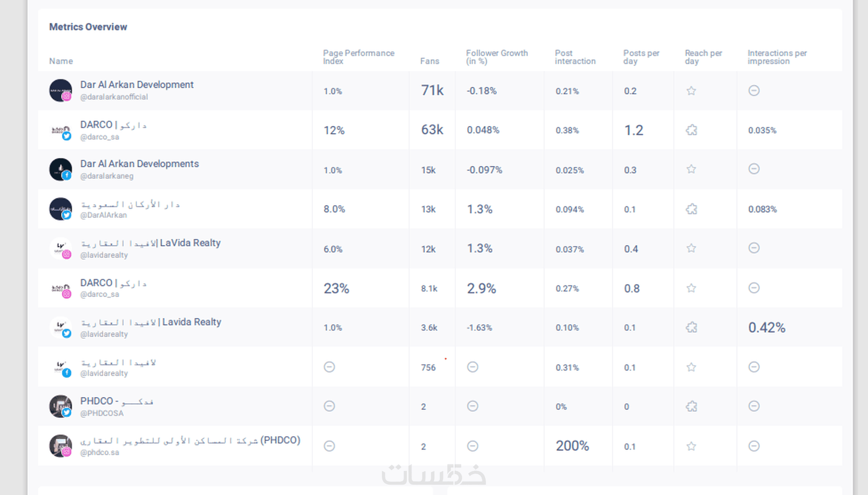Click the Name column header

click(x=61, y=61)
